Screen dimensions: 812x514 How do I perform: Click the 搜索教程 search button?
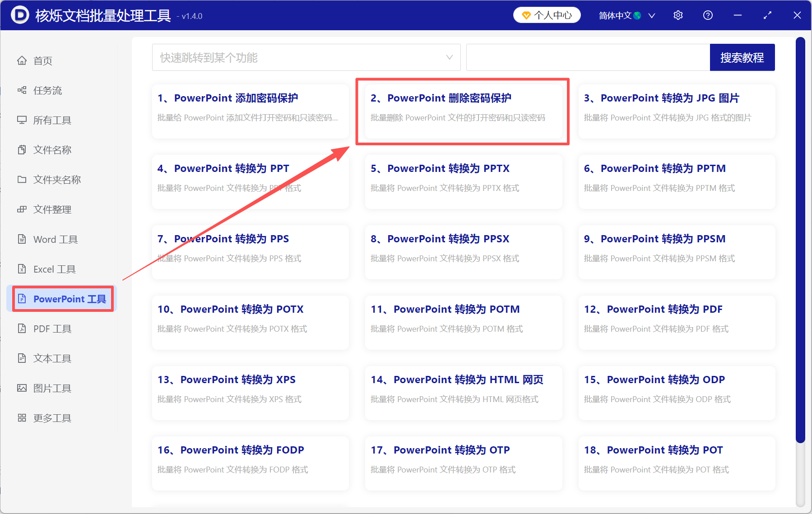pyautogui.click(x=742, y=57)
